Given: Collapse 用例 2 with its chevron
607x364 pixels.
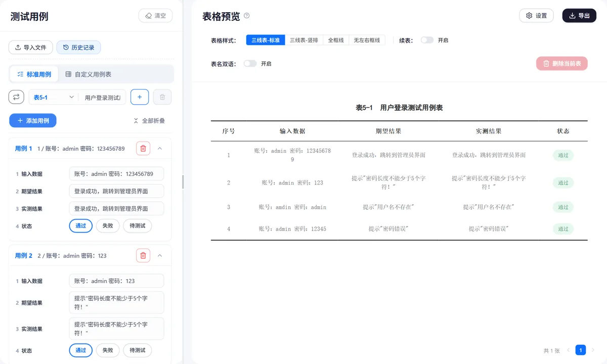Looking at the screenshot, I should [160, 255].
